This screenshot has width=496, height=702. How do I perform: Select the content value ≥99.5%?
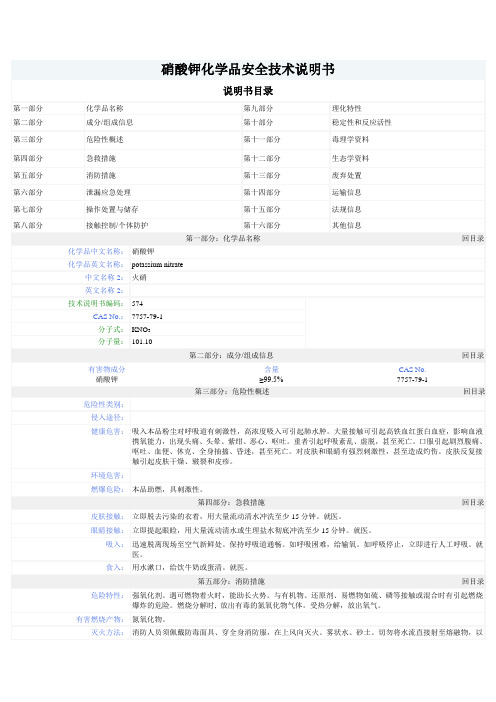point(271,380)
